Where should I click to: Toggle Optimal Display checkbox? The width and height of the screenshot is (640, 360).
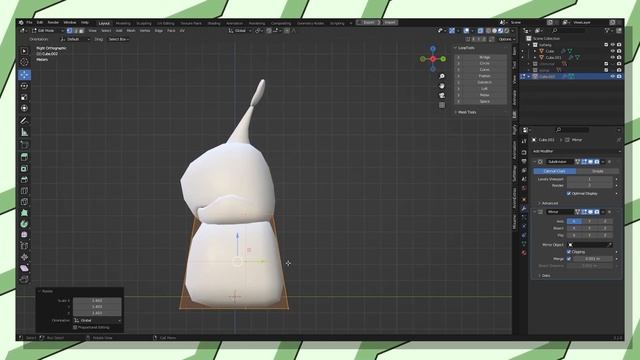click(569, 193)
